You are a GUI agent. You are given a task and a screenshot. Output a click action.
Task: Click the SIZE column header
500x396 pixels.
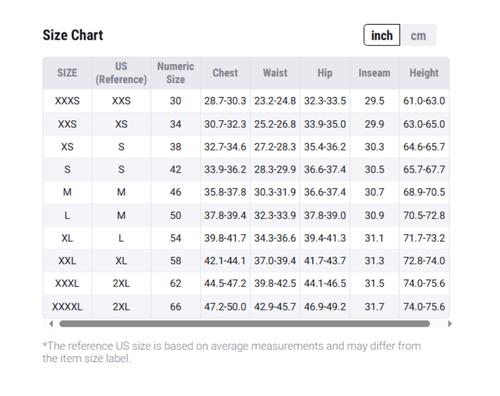pos(67,73)
